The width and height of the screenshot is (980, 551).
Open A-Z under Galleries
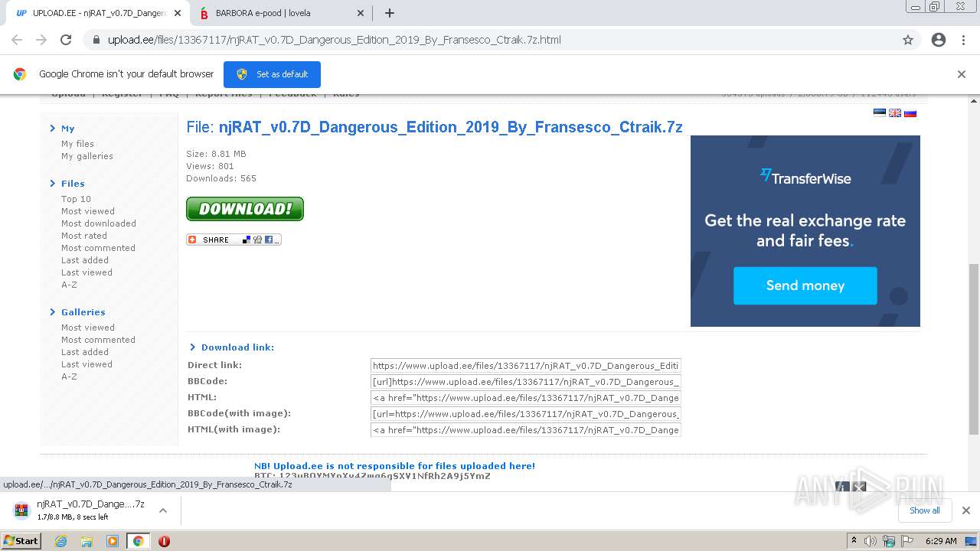coord(69,377)
